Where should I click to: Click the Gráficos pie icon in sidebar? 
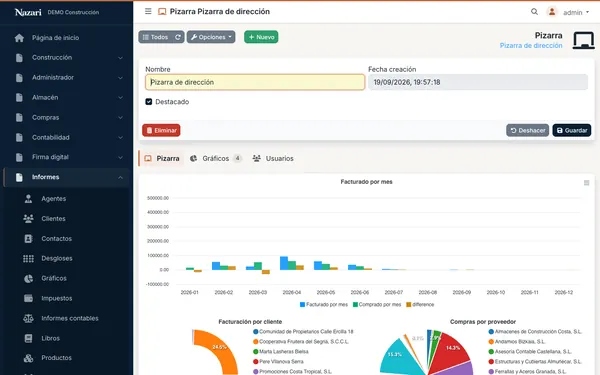pos(28,278)
